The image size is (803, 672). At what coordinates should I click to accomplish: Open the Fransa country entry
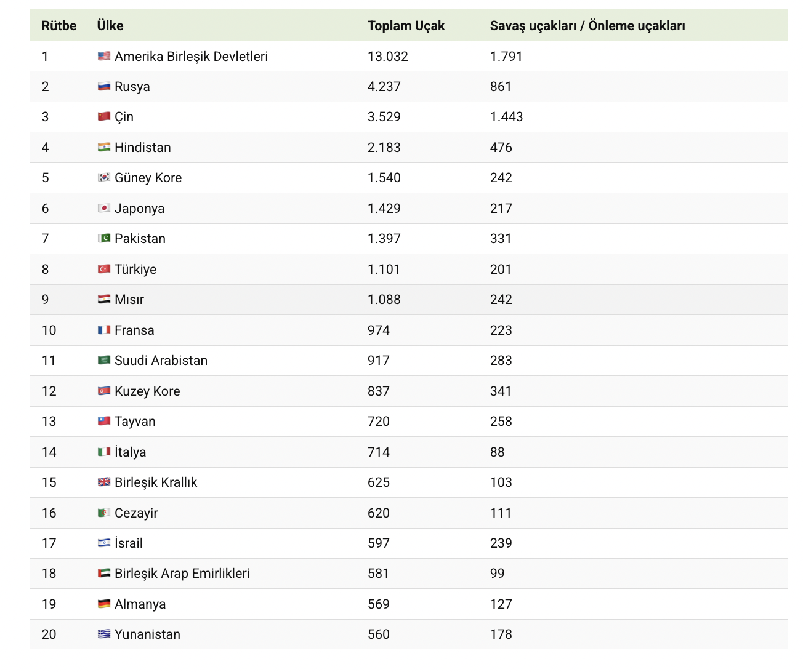pyautogui.click(x=134, y=330)
